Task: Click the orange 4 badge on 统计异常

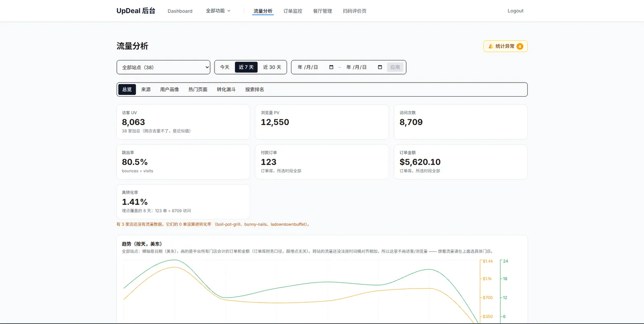Action: (520, 46)
